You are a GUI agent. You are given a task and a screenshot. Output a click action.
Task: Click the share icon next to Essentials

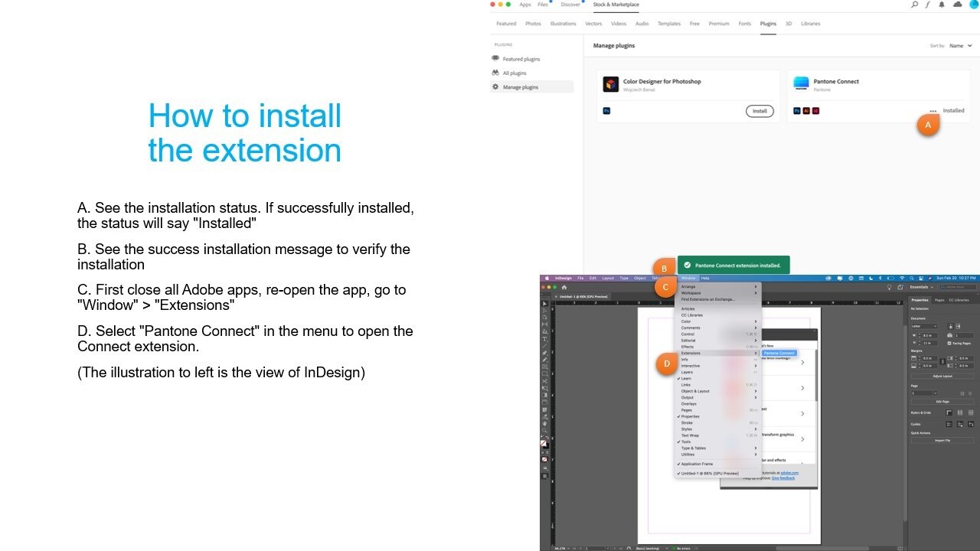pyautogui.click(x=900, y=287)
